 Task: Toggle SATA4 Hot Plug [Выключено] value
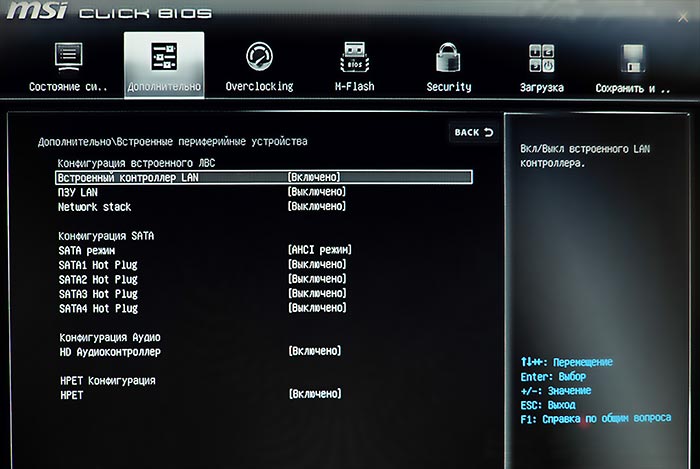tap(317, 307)
